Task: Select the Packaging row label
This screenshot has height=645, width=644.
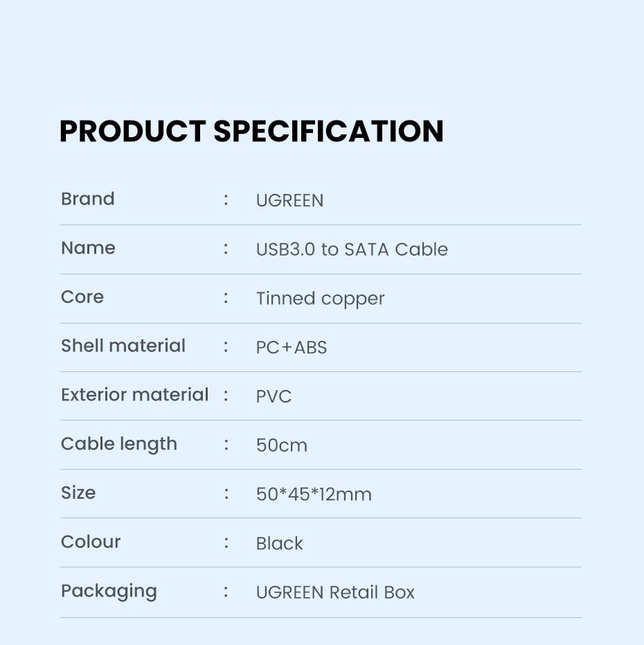Action: pyautogui.click(x=109, y=591)
